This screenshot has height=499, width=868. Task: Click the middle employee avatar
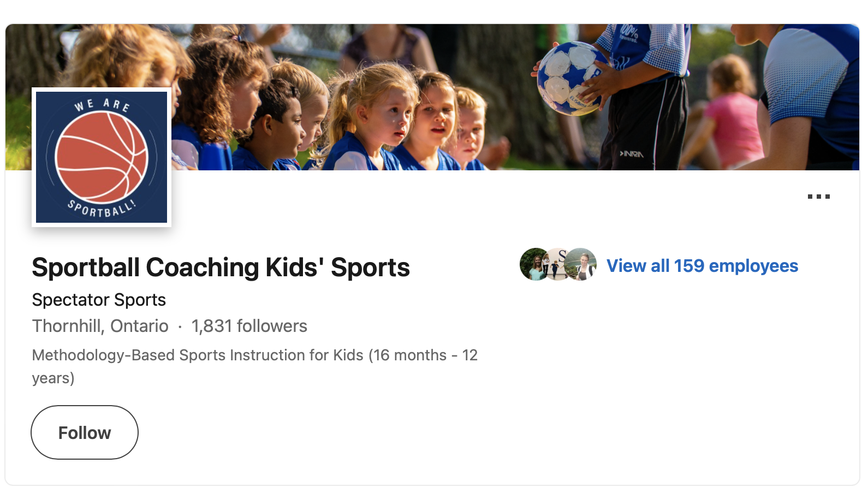(x=557, y=264)
